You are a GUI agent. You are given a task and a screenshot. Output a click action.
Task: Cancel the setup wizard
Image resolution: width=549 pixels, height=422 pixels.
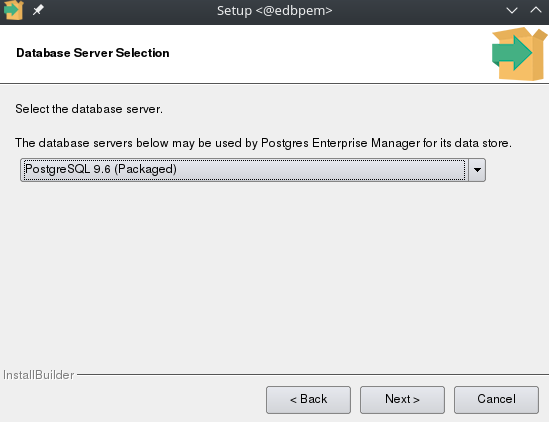[496, 400]
